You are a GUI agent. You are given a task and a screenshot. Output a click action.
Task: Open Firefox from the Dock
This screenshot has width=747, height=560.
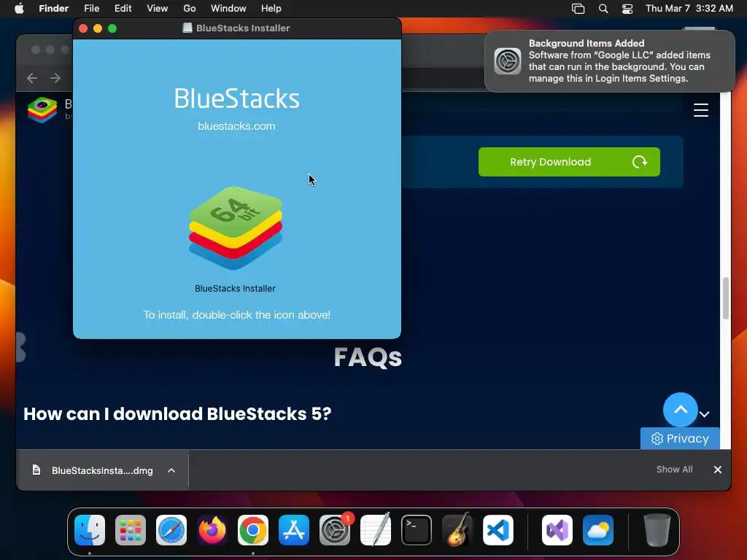click(x=212, y=530)
